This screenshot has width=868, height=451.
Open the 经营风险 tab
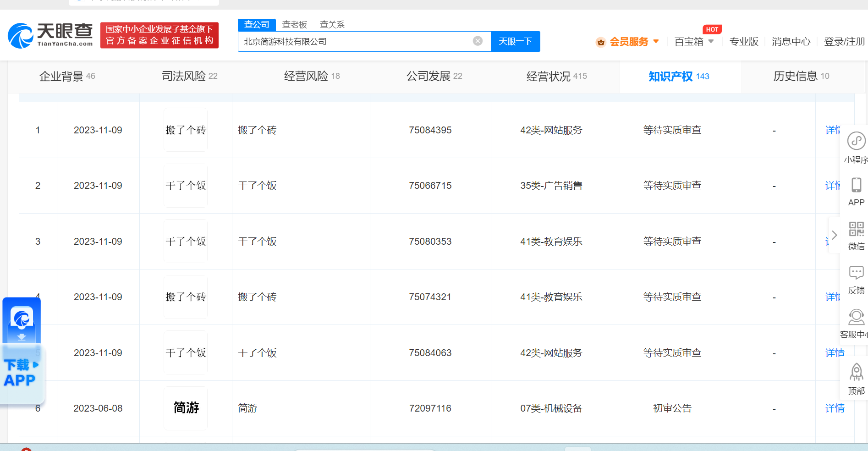click(312, 76)
